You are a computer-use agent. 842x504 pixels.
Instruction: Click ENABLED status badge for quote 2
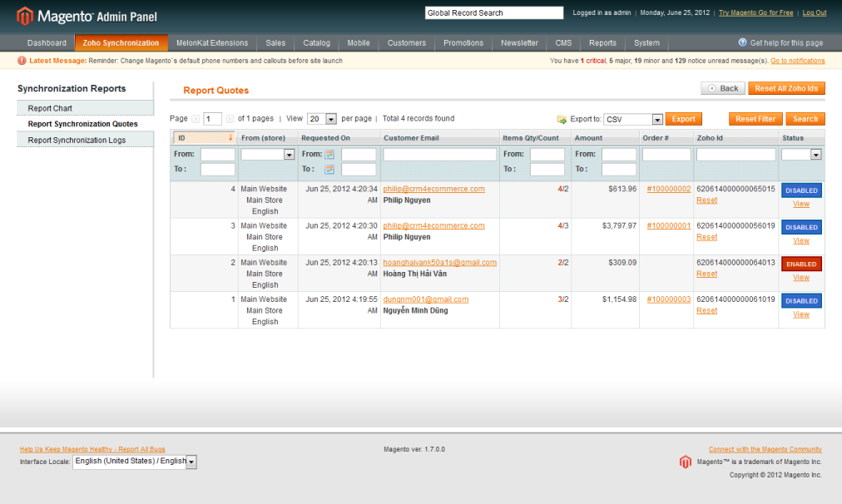pyautogui.click(x=801, y=264)
